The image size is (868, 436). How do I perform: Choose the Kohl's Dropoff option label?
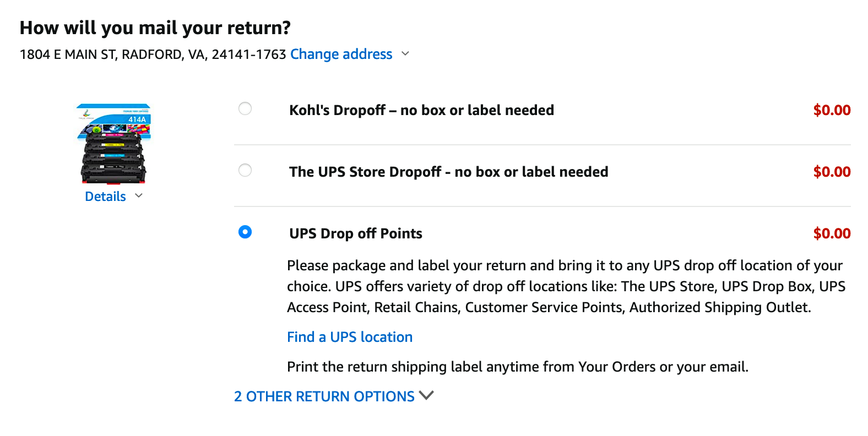point(421,110)
